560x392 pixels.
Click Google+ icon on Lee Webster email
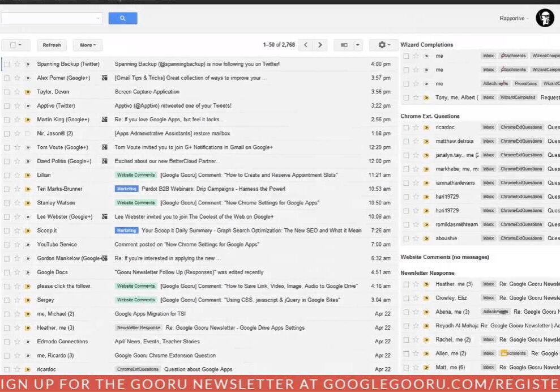[x=104, y=216]
